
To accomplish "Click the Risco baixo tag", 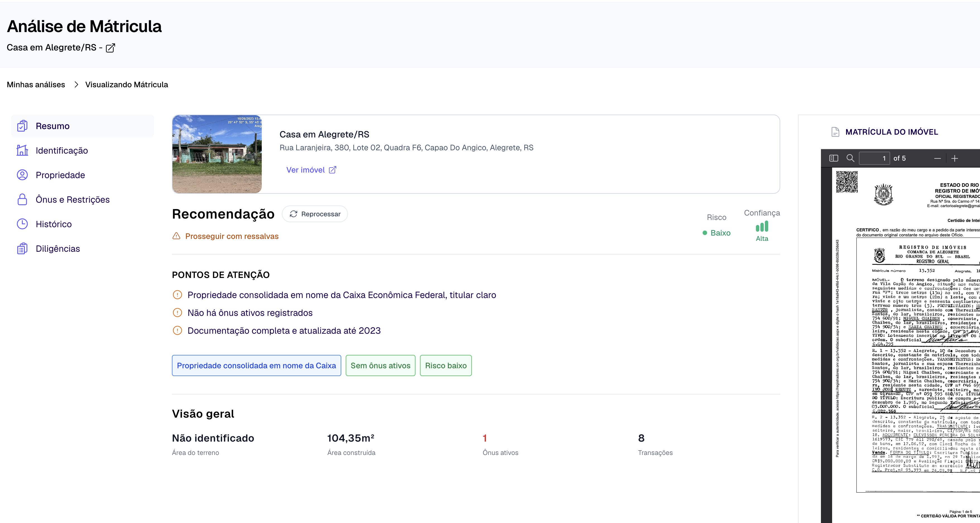I will pyautogui.click(x=446, y=366).
